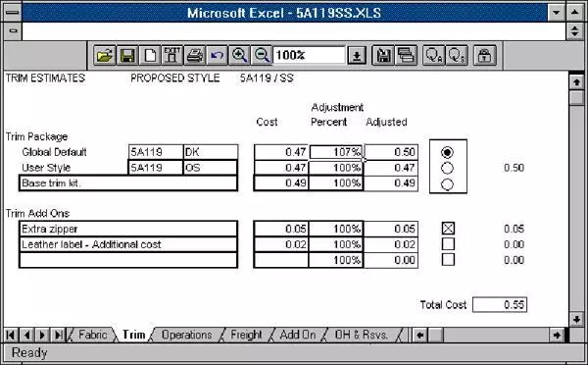Click the empty third add-on description cell

(128, 260)
